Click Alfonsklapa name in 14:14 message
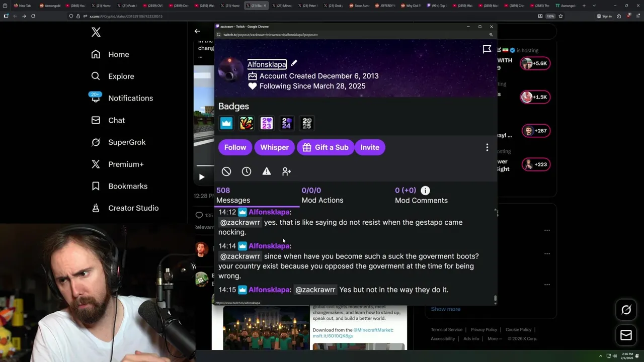The image size is (644, 362). pos(269,246)
